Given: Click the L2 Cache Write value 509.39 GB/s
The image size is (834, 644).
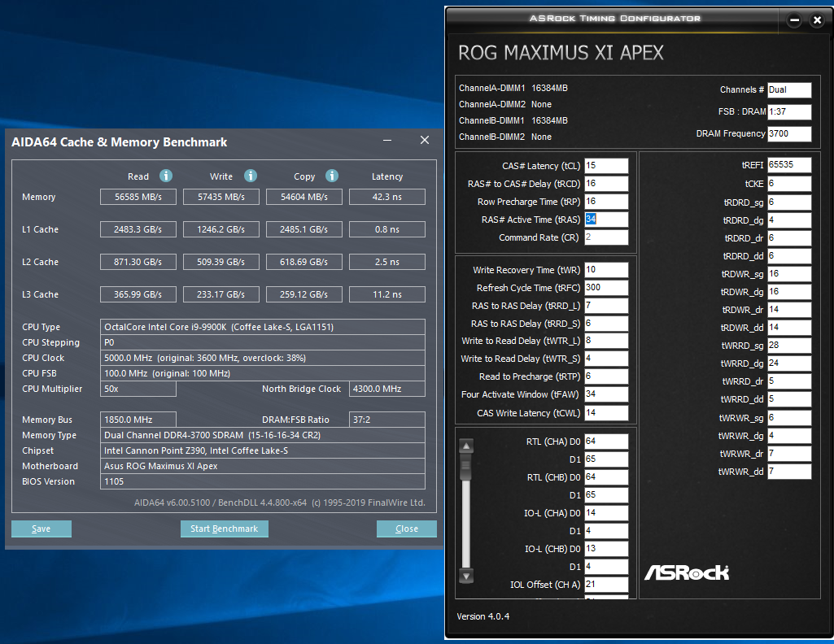Looking at the screenshot, I should pos(221,262).
